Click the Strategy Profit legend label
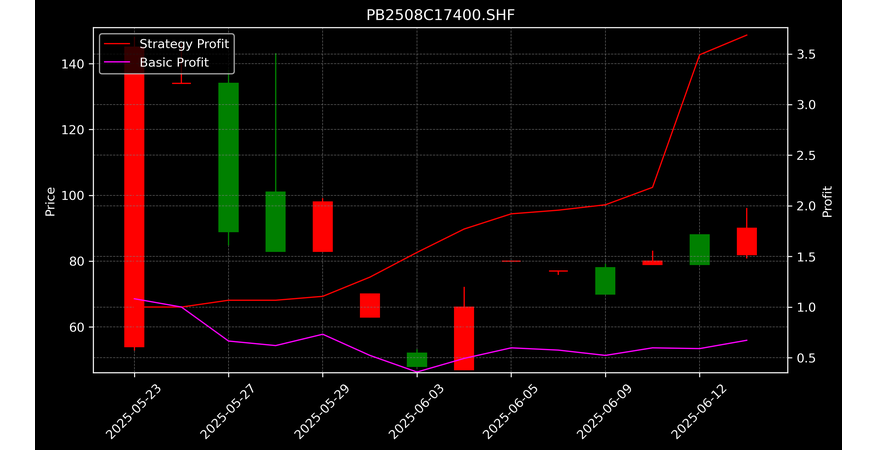The image size is (878, 450). (x=184, y=44)
